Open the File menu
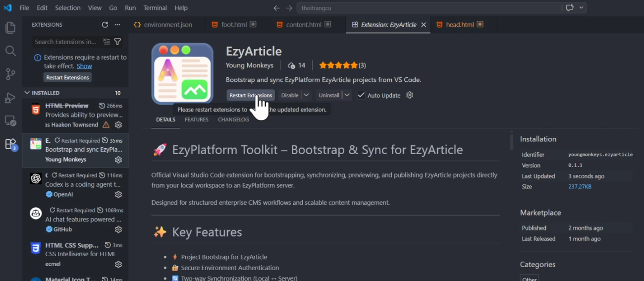The width and height of the screenshot is (644, 281). point(24,8)
